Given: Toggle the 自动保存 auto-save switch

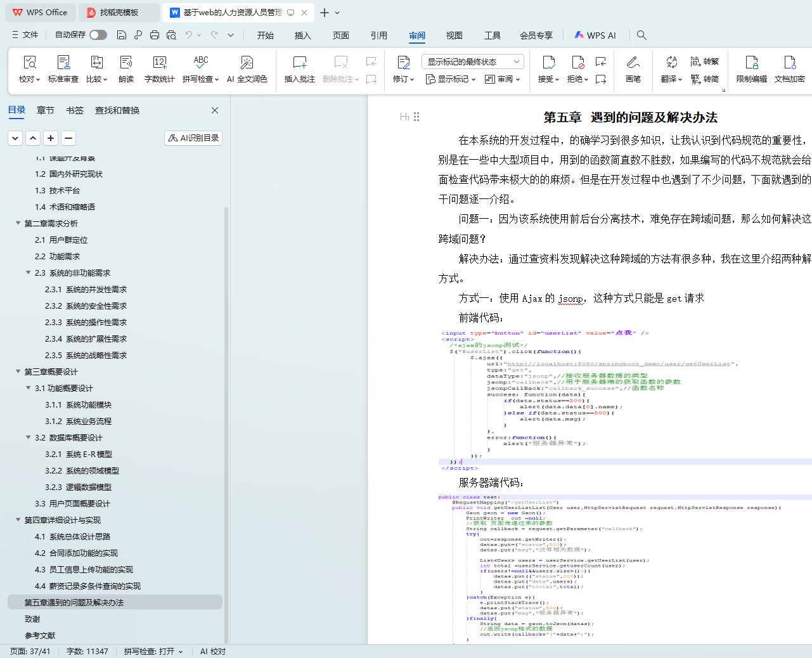Looking at the screenshot, I should pos(98,35).
